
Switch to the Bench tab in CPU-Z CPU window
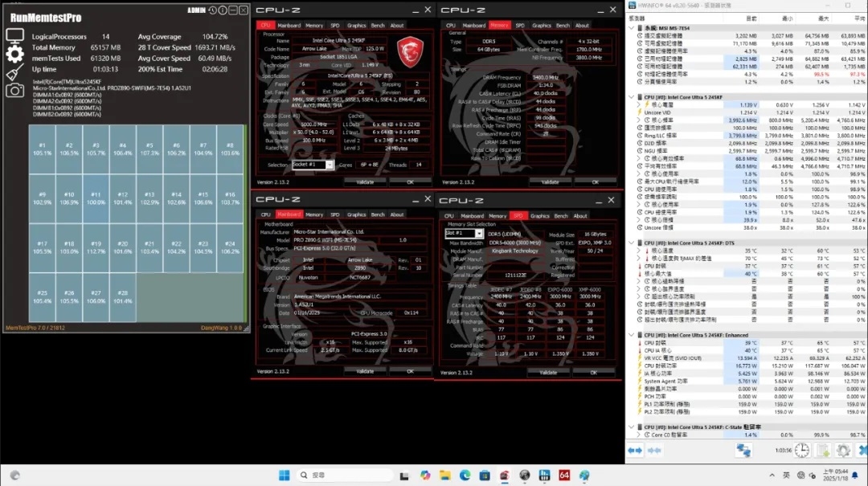click(x=378, y=25)
